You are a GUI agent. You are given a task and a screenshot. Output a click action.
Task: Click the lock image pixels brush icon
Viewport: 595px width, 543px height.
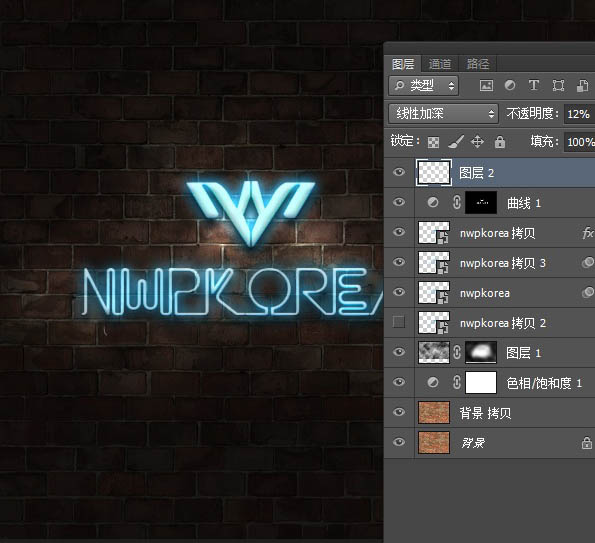coord(455,142)
